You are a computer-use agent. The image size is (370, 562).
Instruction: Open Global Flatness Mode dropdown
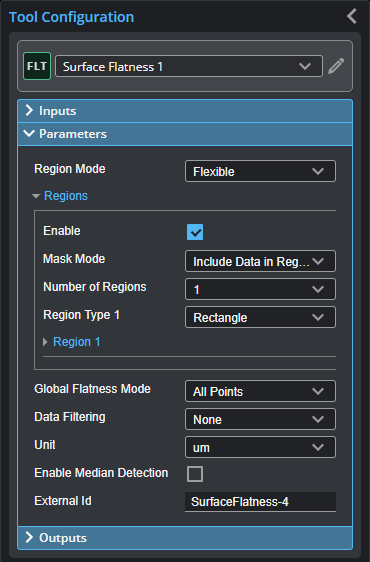[x=260, y=391]
